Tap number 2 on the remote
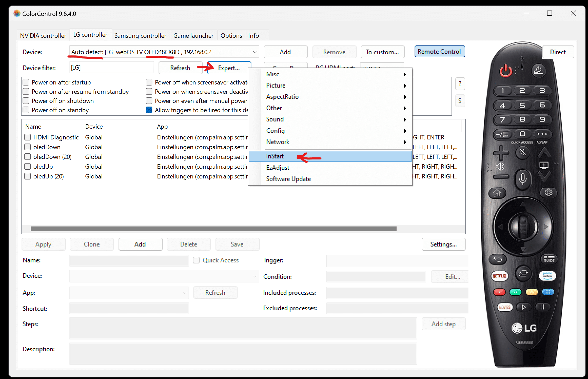 pos(522,90)
